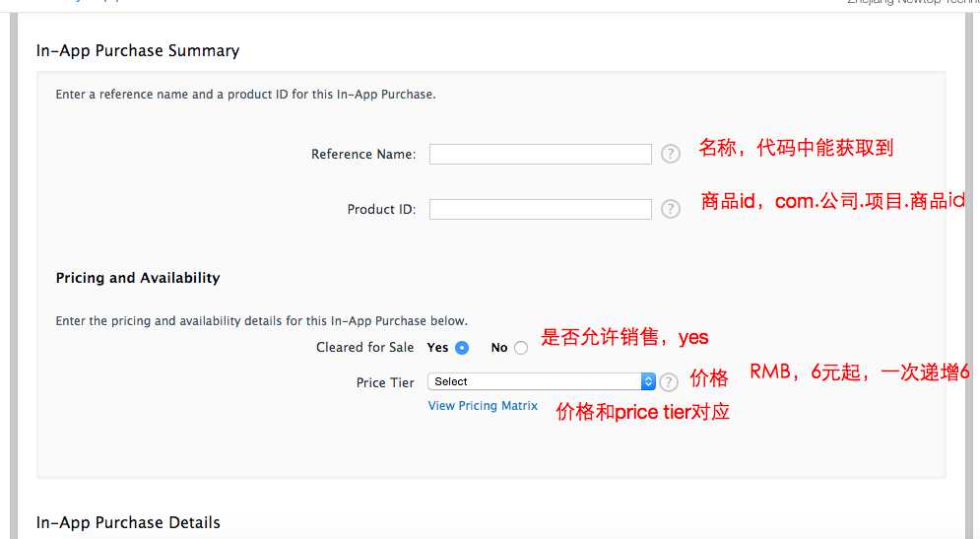The width and height of the screenshot is (980, 539).
Task: Click the Cleared for Sale label
Action: (x=365, y=348)
